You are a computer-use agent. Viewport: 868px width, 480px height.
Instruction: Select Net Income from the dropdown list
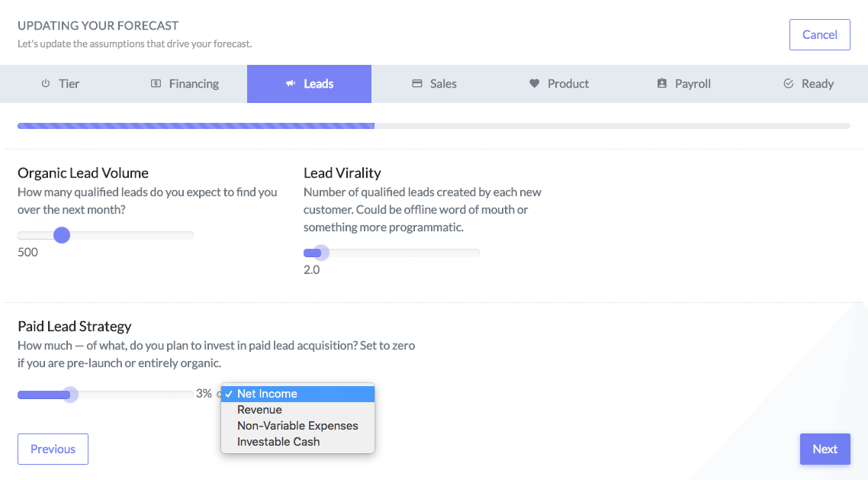point(267,394)
